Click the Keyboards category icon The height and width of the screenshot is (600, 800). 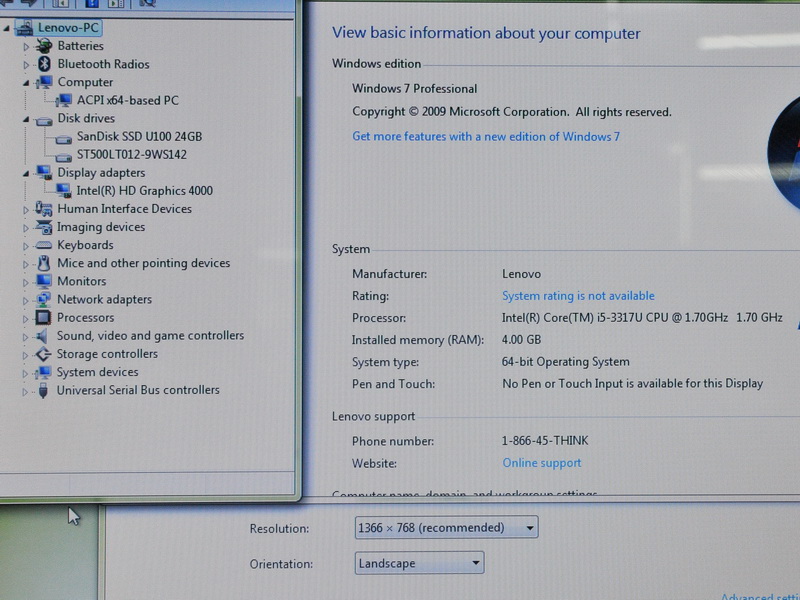pyautogui.click(x=43, y=245)
